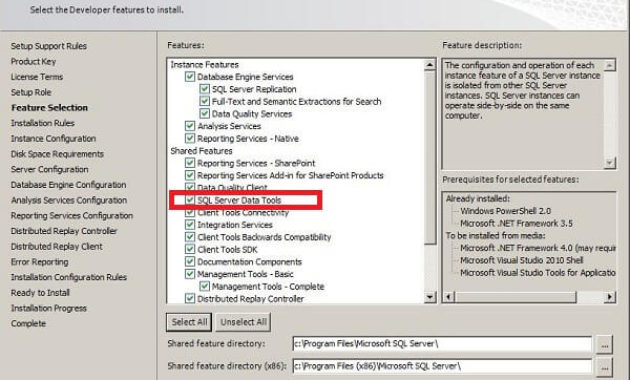Click Feature Selection step in sidebar

(49, 107)
